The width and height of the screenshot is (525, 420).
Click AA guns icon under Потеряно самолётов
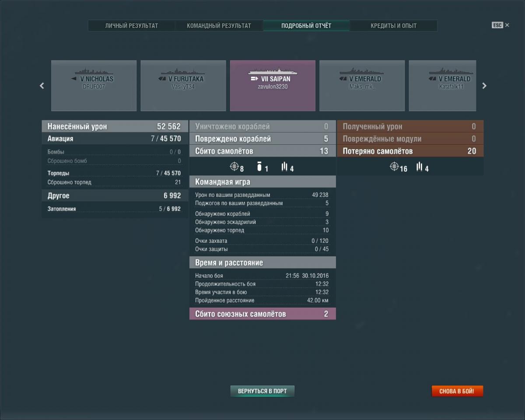pos(420,167)
